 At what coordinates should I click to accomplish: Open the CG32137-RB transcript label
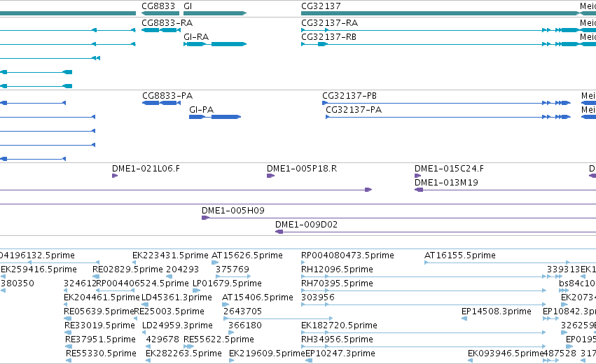328,37
